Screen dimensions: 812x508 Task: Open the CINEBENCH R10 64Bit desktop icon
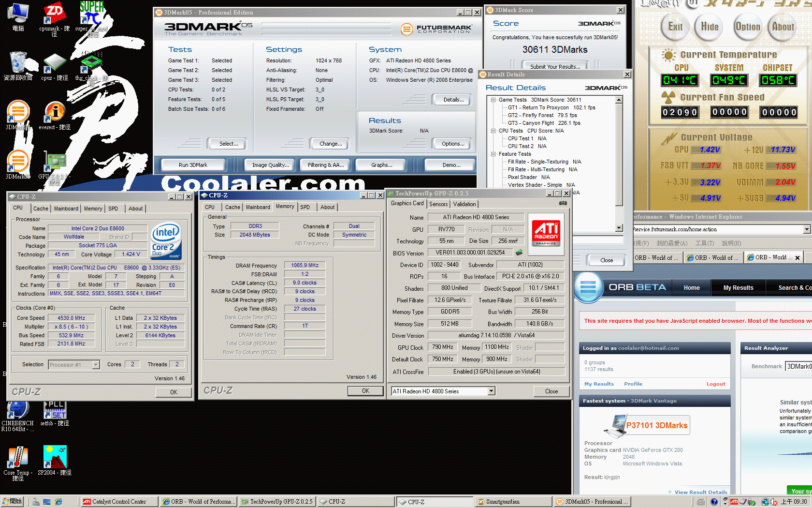pos(18,416)
